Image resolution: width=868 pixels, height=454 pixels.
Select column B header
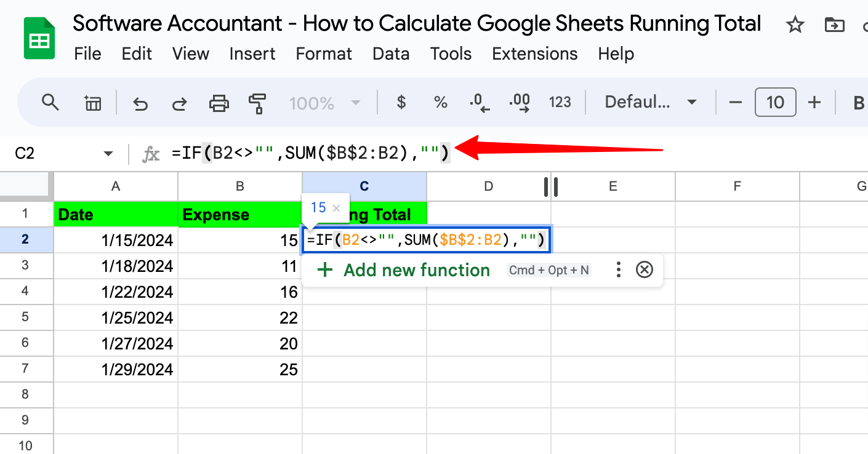coord(240,186)
